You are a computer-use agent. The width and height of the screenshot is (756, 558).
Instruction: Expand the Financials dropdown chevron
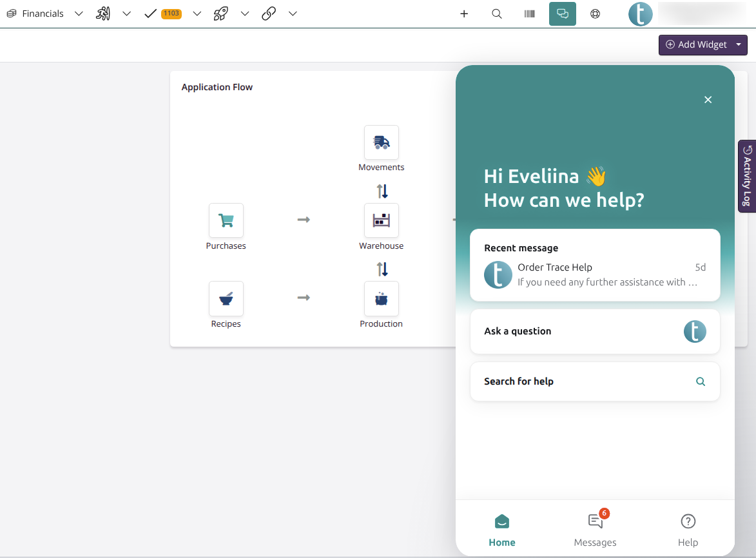pos(79,14)
